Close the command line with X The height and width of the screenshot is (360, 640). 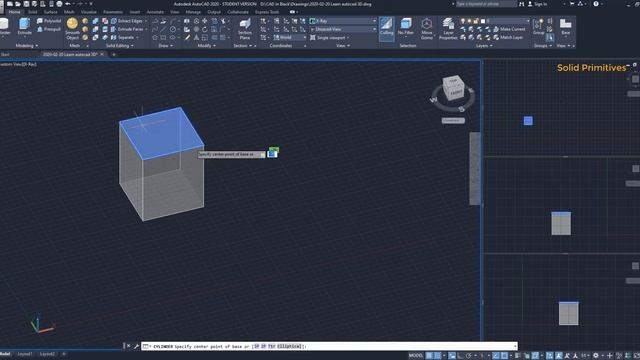128,346
